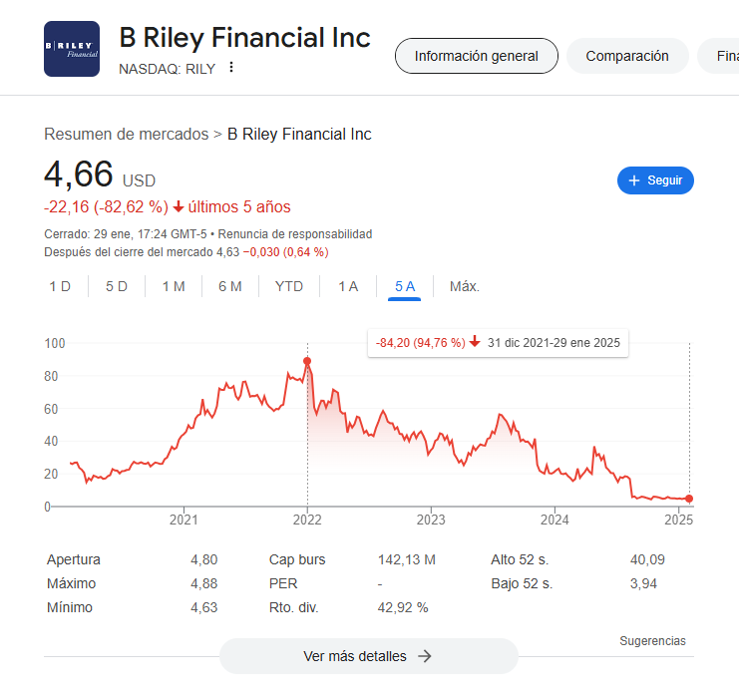Open the Resumen de mercados breadcrumb link
Screen dimensions: 739x700
click(127, 134)
